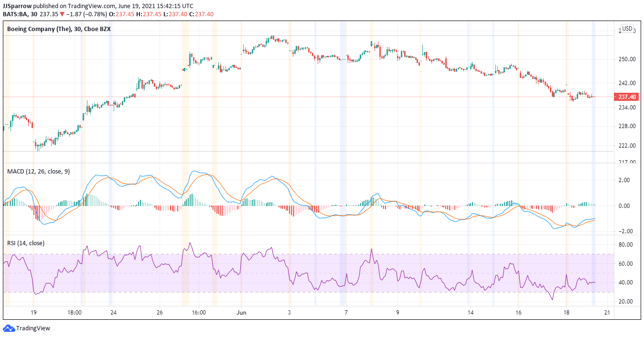Click the 'MACD (12, 26, close, 9)' indicator label

38,171
